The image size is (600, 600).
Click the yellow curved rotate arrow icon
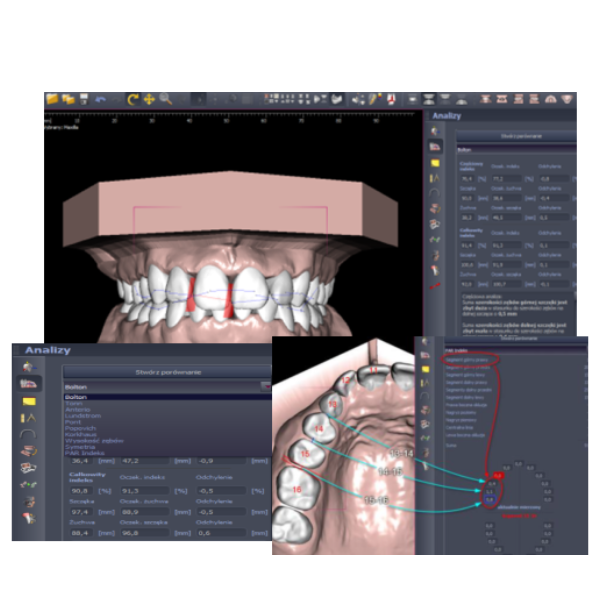tap(133, 99)
